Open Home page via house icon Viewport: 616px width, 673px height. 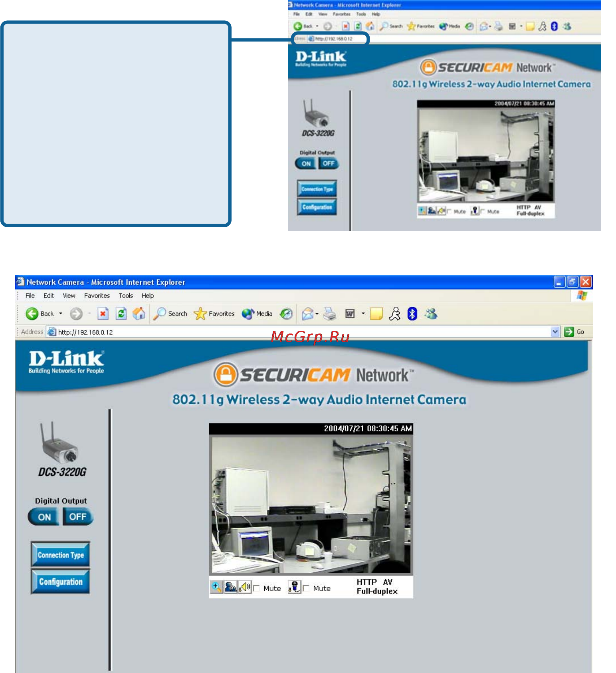[139, 314]
